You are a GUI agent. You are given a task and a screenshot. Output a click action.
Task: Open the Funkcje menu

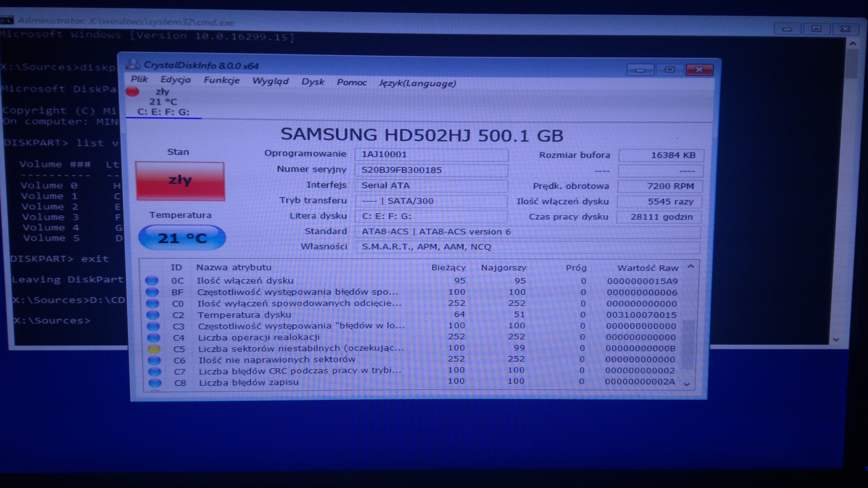[x=222, y=80]
